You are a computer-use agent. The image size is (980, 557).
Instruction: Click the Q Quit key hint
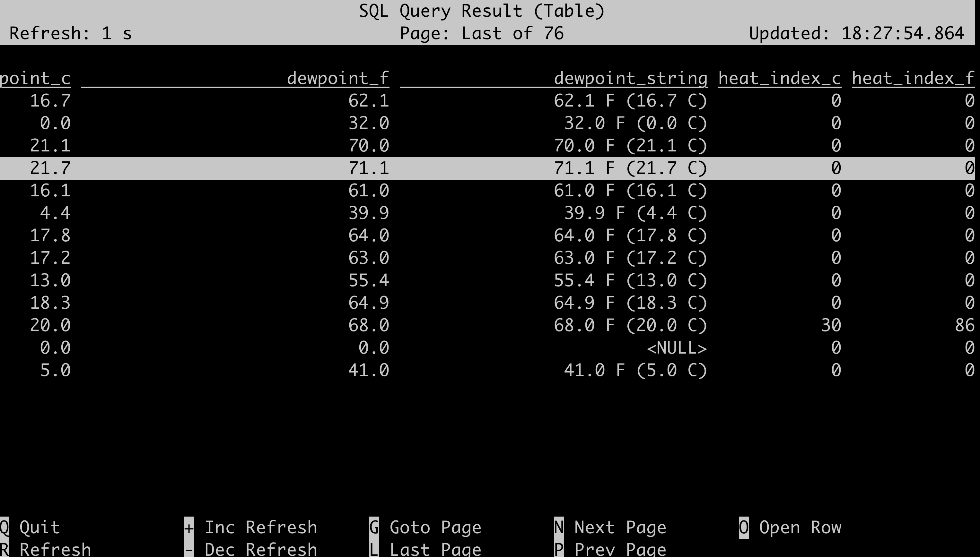pos(31,527)
